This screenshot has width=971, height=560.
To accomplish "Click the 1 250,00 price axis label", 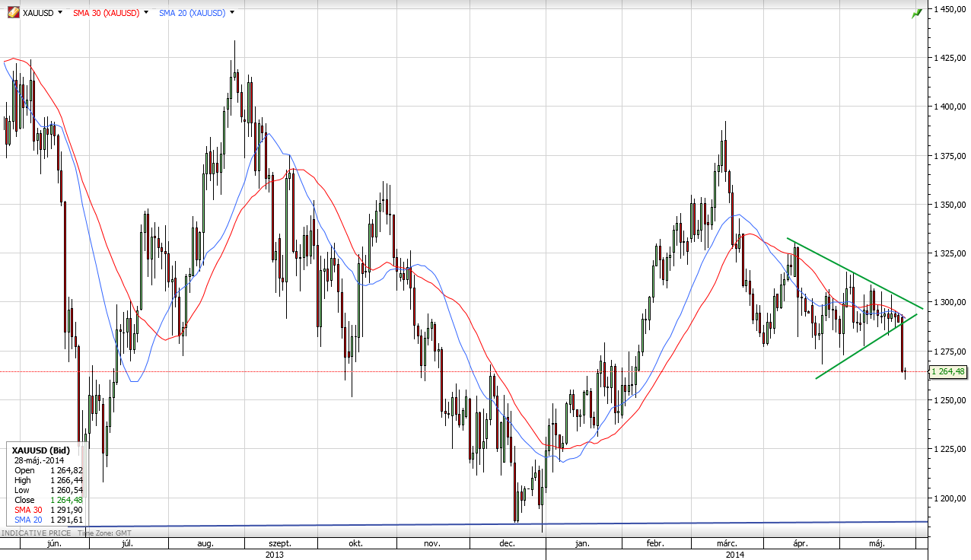I will click(x=950, y=400).
